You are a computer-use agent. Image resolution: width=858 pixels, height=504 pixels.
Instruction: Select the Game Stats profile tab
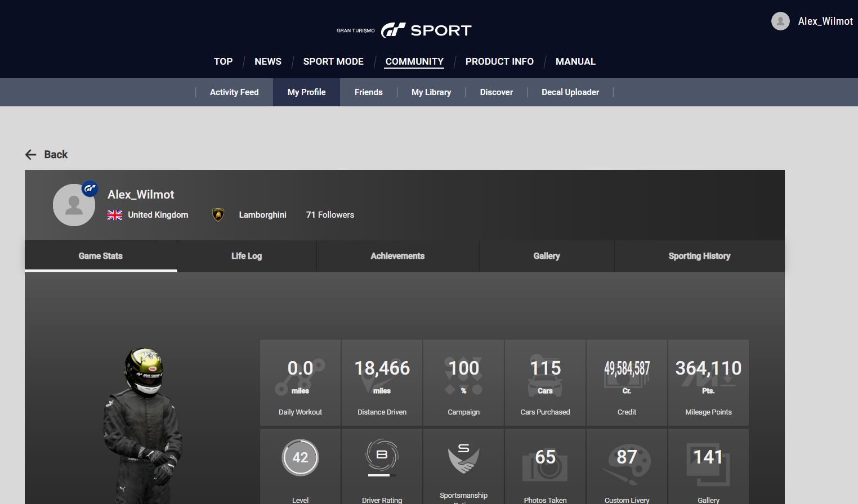101,256
